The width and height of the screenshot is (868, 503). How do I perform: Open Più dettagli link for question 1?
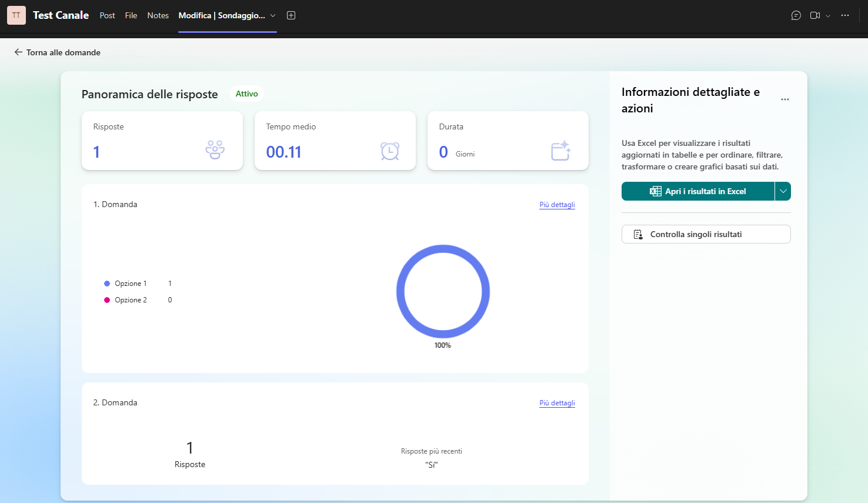click(557, 205)
